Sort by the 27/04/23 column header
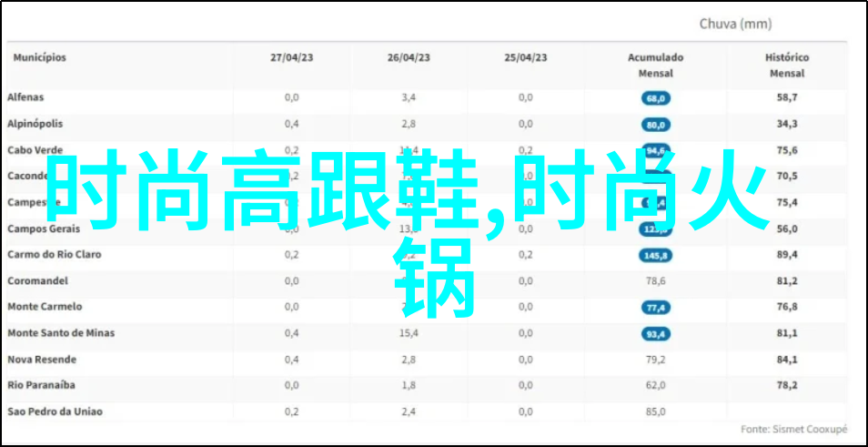 point(291,57)
